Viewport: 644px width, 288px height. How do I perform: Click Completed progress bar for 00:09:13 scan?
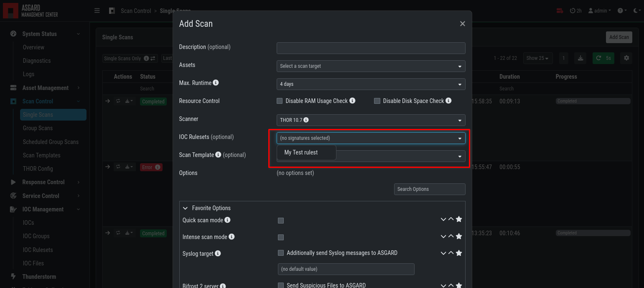click(x=593, y=101)
